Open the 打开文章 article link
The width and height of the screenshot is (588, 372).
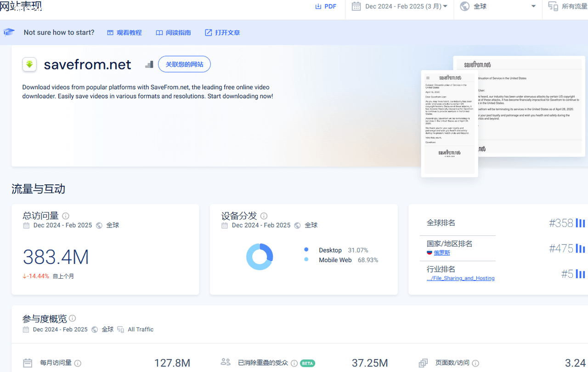tap(222, 33)
